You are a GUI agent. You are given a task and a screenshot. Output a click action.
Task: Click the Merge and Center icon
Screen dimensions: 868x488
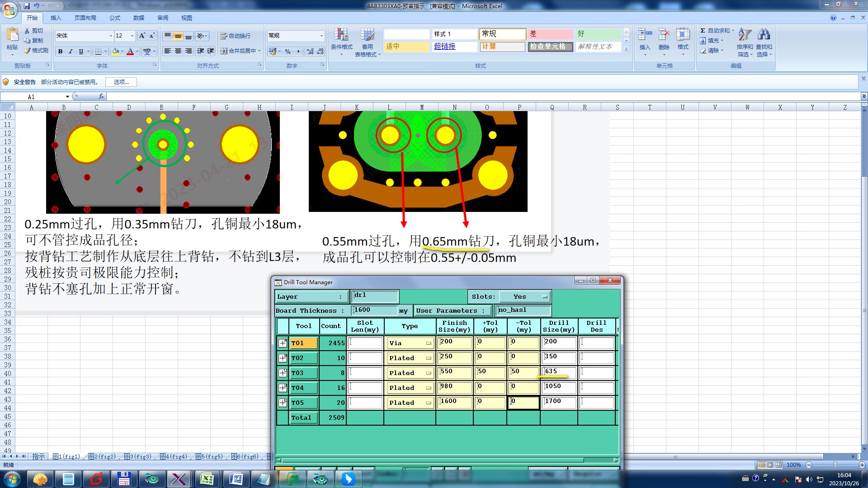(x=224, y=51)
